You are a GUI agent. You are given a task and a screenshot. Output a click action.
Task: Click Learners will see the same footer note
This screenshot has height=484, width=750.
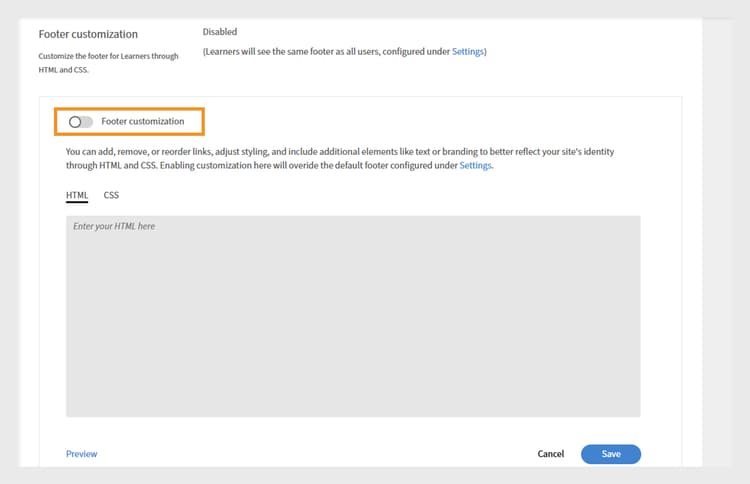tap(344, 52)
